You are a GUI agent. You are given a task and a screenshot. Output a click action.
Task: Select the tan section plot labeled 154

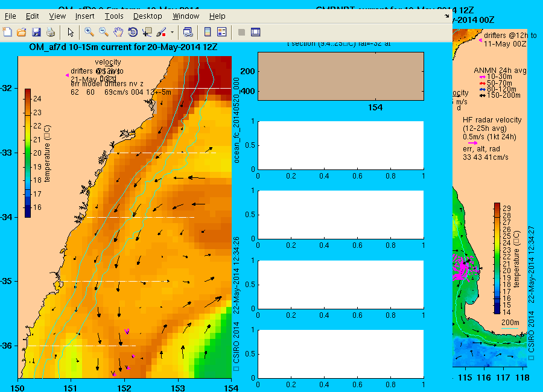pos(341,76)
